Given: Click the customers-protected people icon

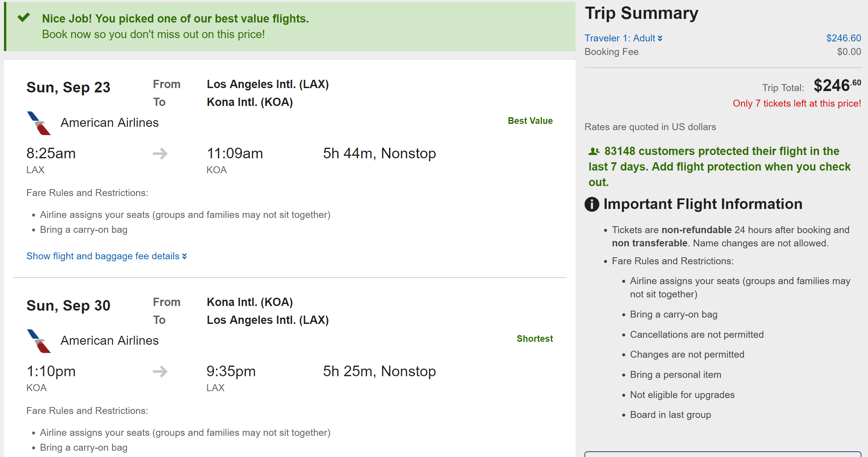Looking at the screenshot, I should 594,151.
